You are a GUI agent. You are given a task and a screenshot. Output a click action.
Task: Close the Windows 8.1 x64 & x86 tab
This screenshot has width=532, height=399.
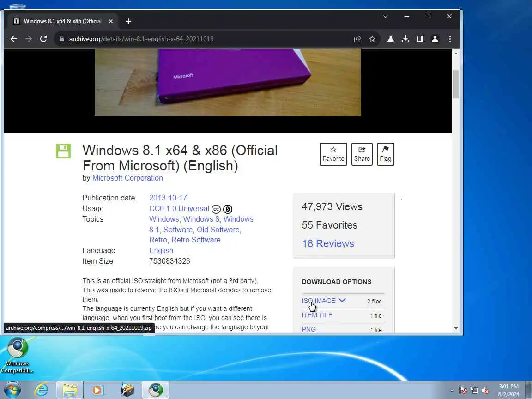click(111, 21)
